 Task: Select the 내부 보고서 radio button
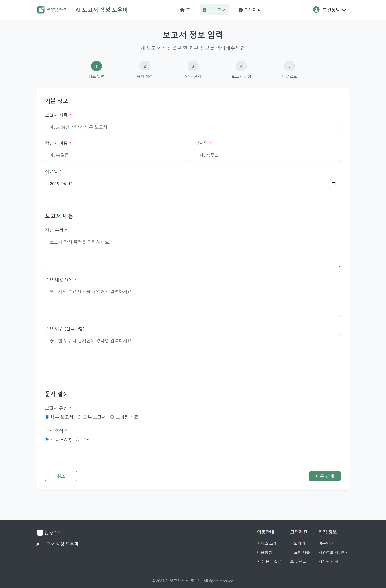click(x=47, y=417)
